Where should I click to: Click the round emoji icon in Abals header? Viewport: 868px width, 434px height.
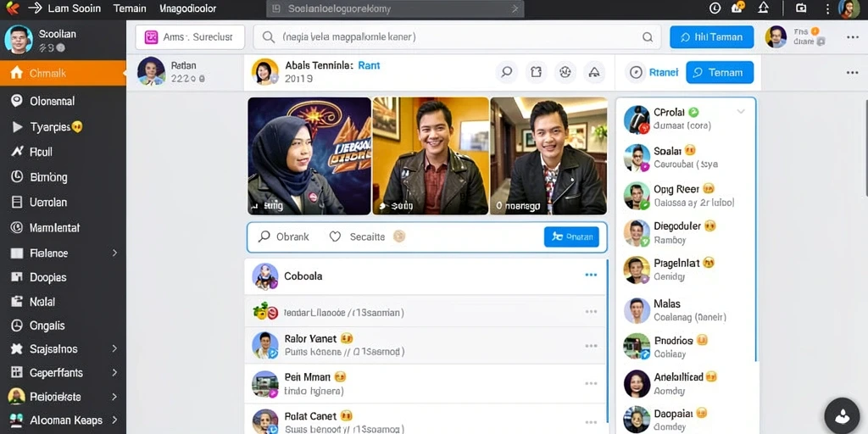[x=565, y=72]
